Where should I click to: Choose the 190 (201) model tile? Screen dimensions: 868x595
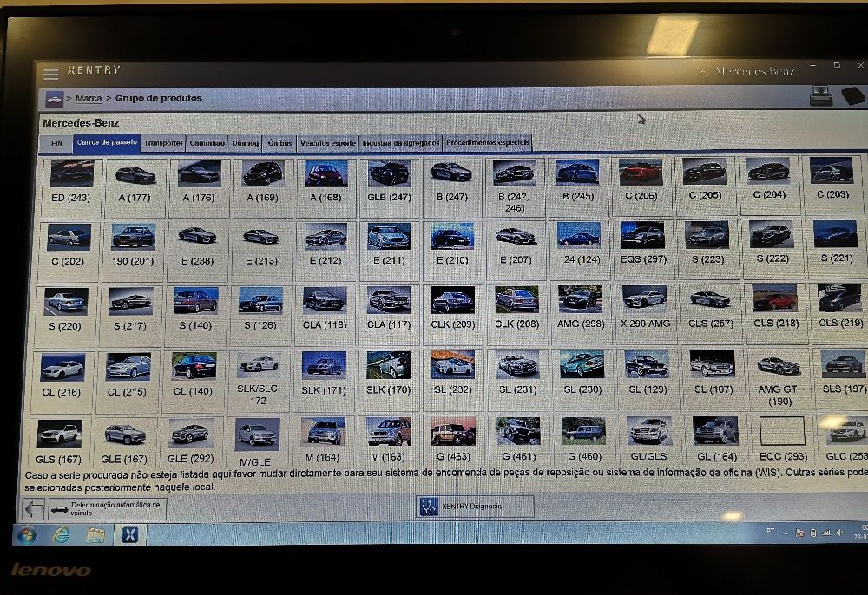(132, 251)
